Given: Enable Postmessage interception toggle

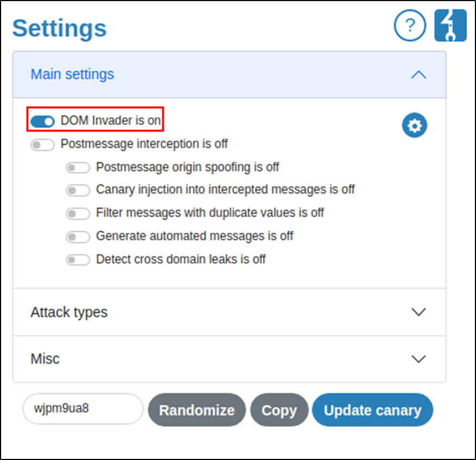Looking at the screenshot, I should [42, 145].
